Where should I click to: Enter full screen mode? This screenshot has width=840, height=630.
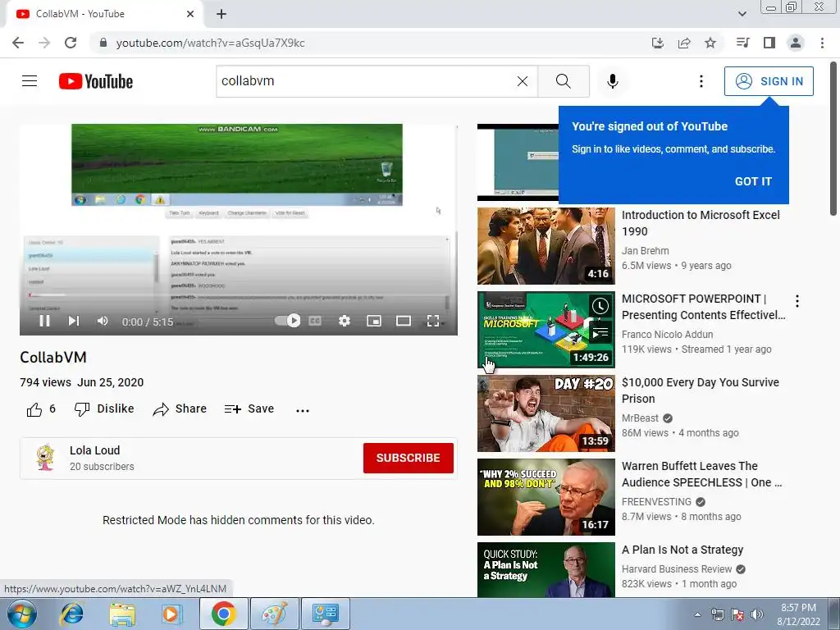coord(433,321)
